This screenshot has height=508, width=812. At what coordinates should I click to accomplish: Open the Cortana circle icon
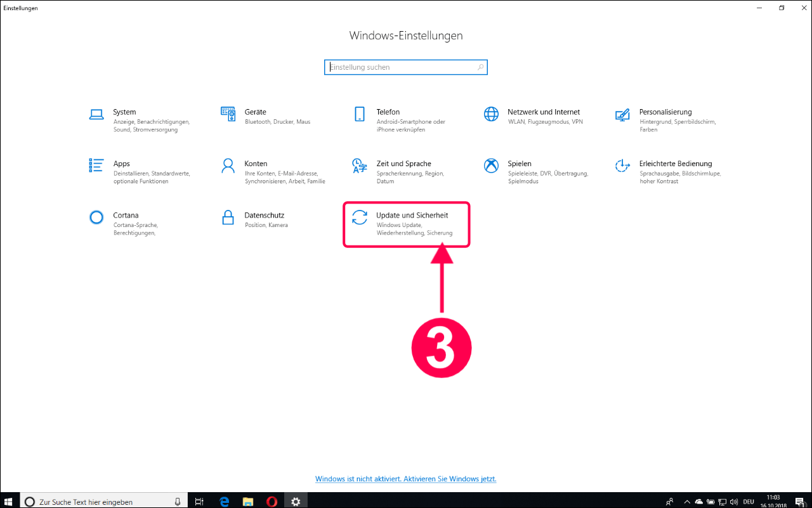click(x=96, y=218)
